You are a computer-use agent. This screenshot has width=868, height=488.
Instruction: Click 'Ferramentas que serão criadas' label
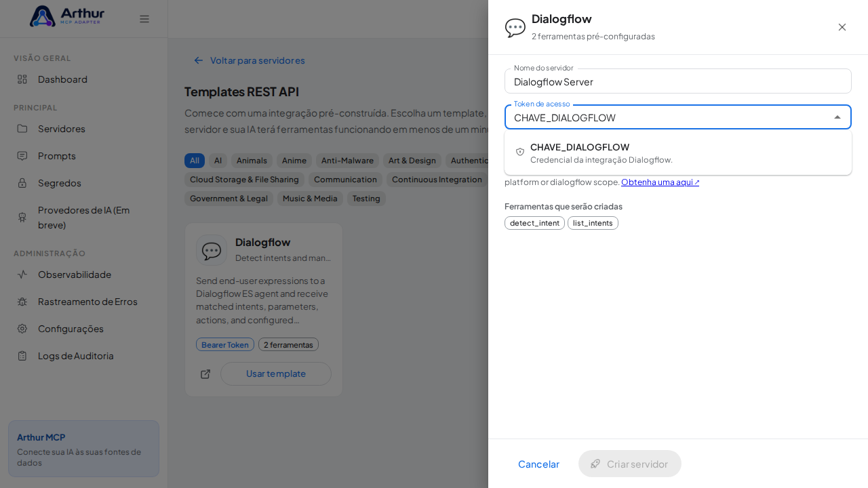pyautogui.click(x=564, y=206)
